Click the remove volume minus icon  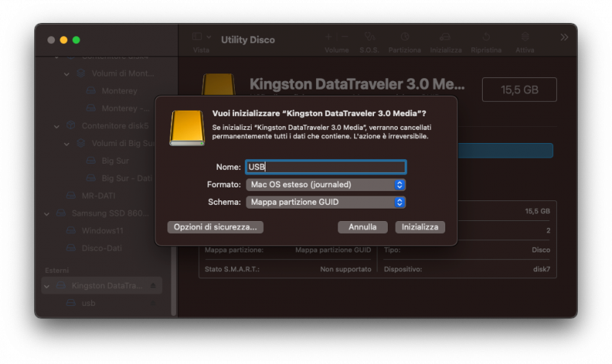coord(345,37)
